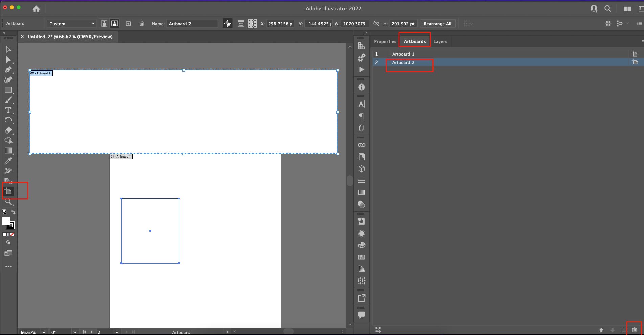Click the Rearrange All button
The height and width of the screenshot is (335, 644).
[x=438, y=23]
